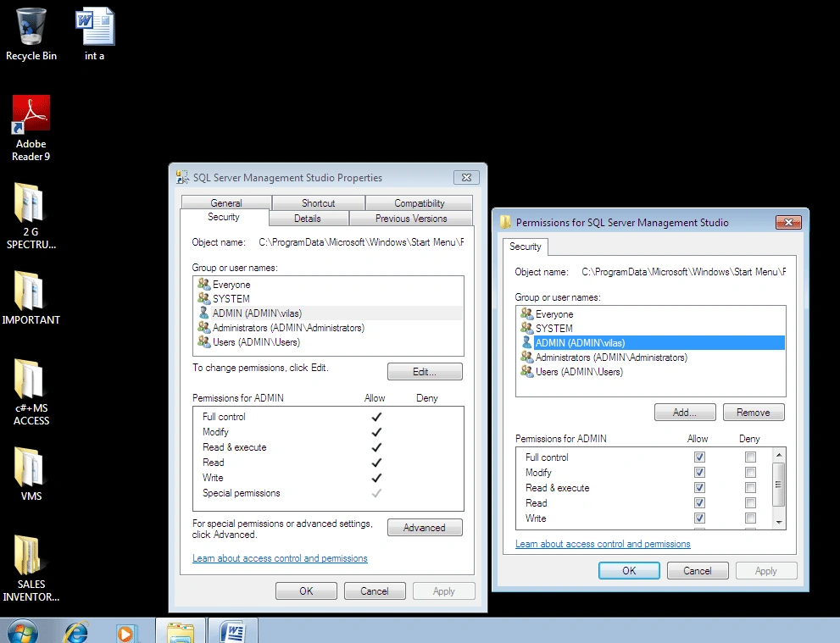Open access control link in Permissions dialog

[603, 544]
